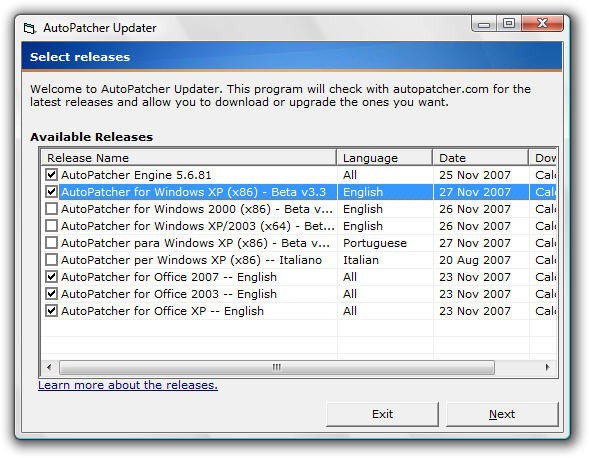Viewport: 589px width, 458px height.
Task: Sort by the Release Name column header
Action: (x=189, y=158)
